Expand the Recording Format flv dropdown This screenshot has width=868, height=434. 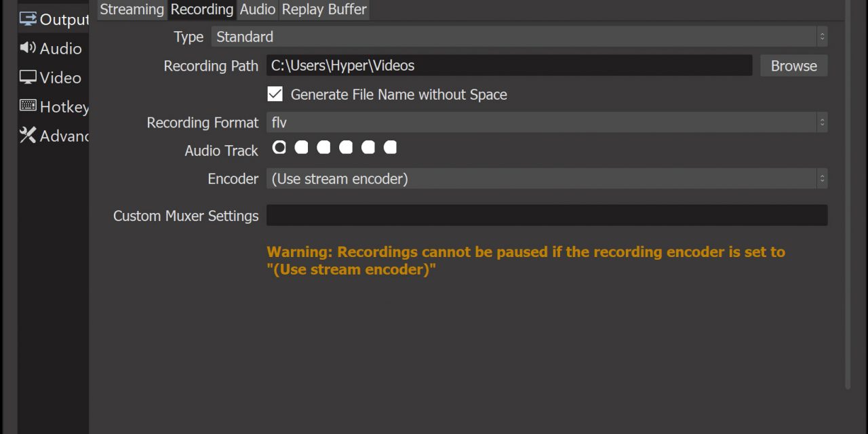pyautogui.click(x=547, y=123)
